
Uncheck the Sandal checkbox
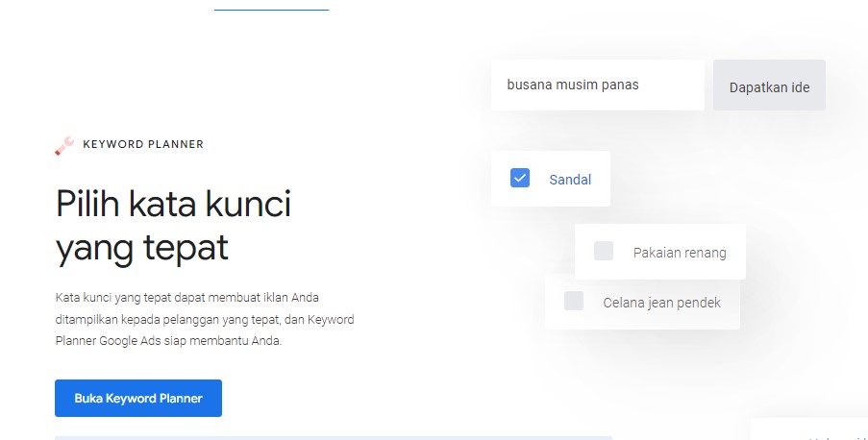pyautogui.click(x=520, y=178)
